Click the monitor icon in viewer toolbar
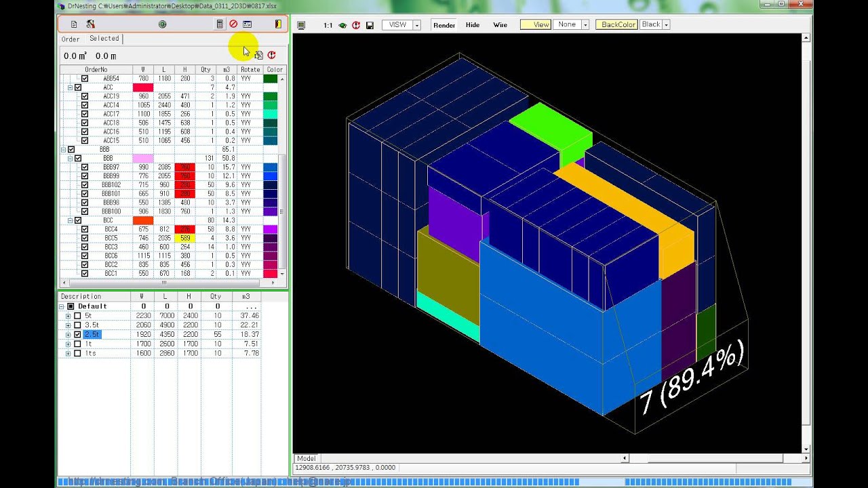868x488 pixels. pyautogui.click(x=301, y=25)
